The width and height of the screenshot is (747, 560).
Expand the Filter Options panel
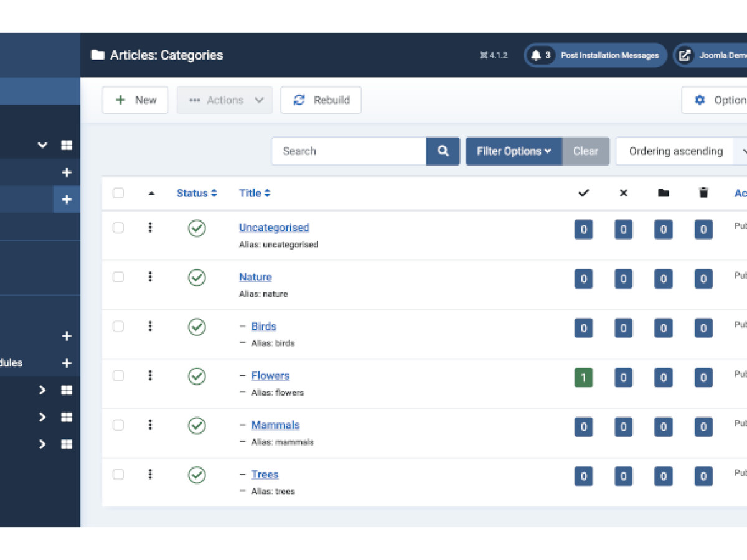point(514,151)
